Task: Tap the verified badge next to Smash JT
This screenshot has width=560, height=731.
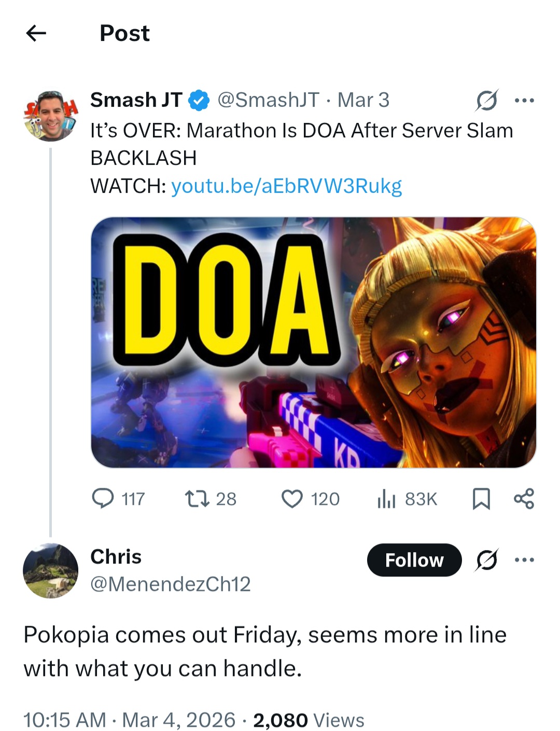Action: coord(199,101)
